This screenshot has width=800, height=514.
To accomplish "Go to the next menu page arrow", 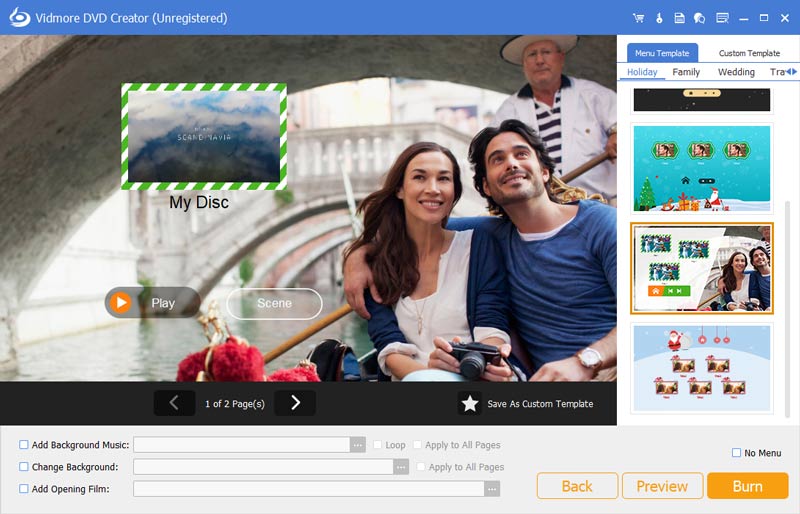I will [x=295, y=403].
